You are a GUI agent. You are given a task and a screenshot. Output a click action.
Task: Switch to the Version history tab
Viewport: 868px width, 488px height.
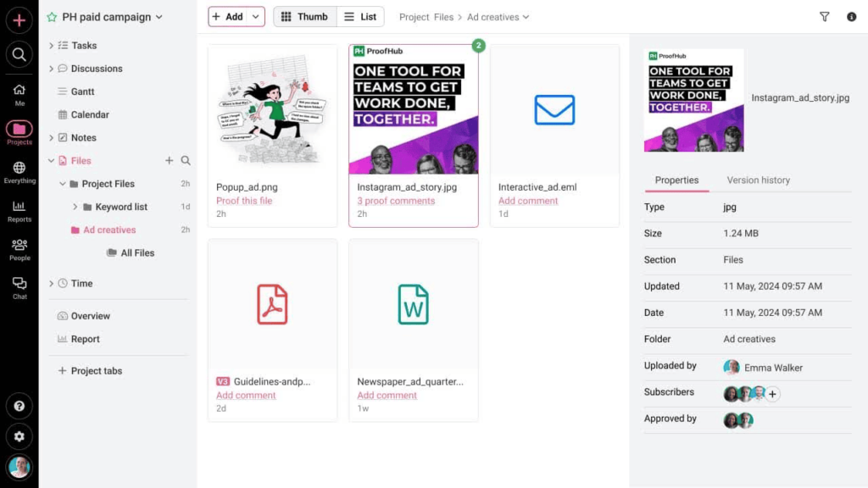758,180
